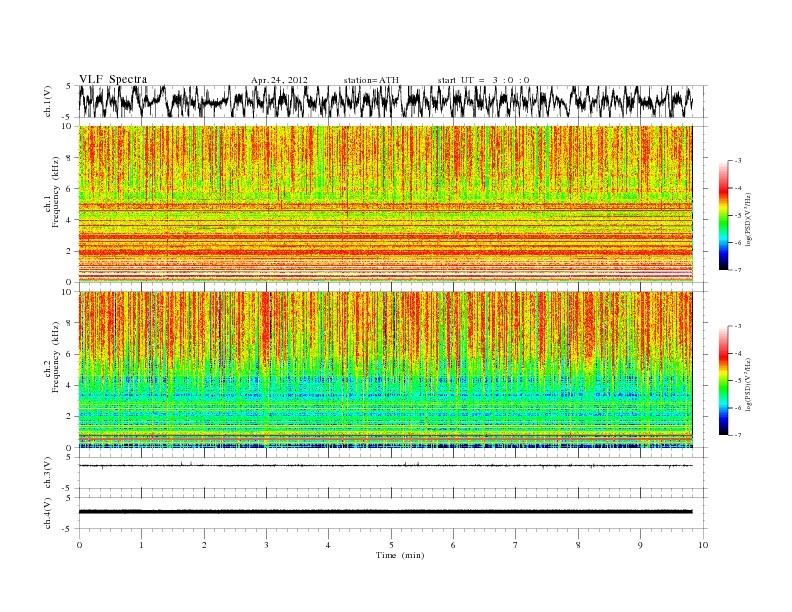Click the time axis tick label '0'
Screen dimensions: 792x612
click(x=79, y=545)
